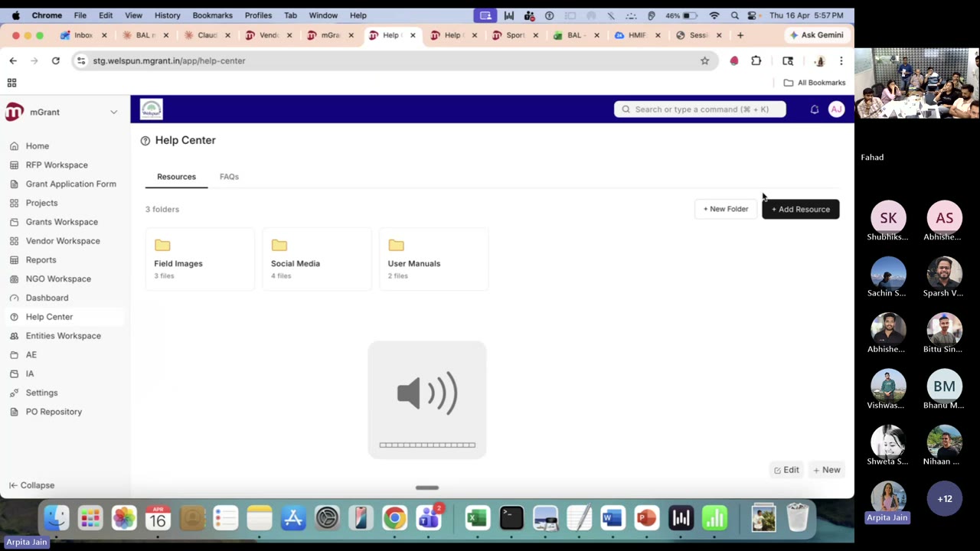
Task: Select Settings from the sidebar
Action: pyautogui.click(x=41, y=392)
